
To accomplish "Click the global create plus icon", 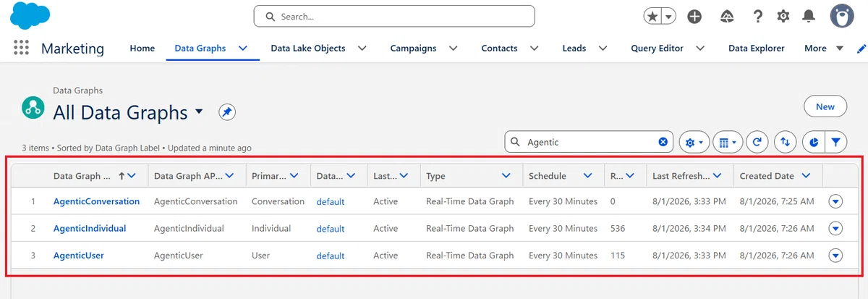I will pyautogui.click(x=694, y=16).
